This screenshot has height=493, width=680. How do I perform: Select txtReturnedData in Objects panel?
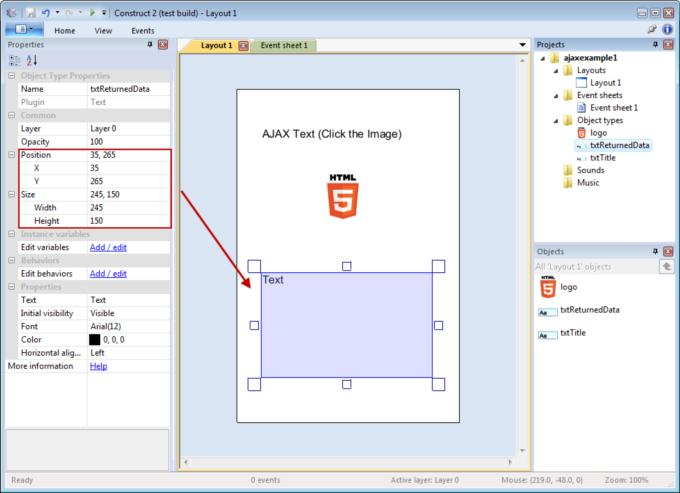(579, 310)
